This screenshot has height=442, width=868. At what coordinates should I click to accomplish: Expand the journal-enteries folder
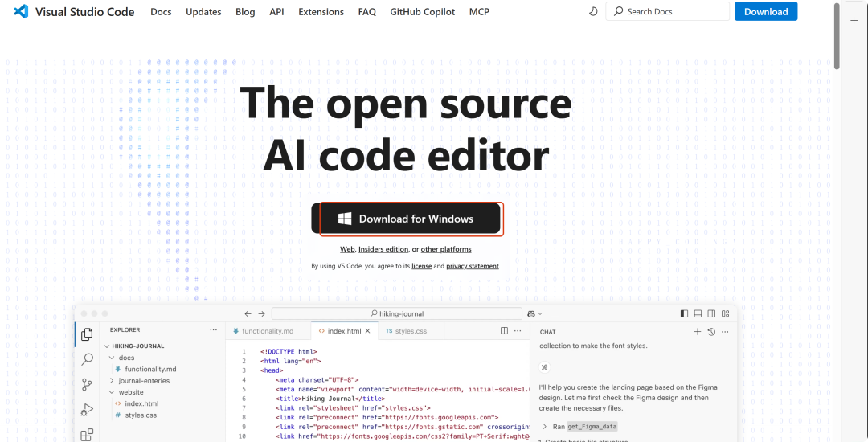coord(113,380)
